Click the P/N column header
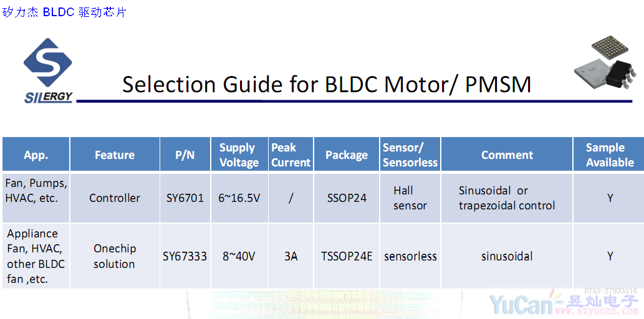644x319 pixels. pyautogui.click(x=185, y=155)
